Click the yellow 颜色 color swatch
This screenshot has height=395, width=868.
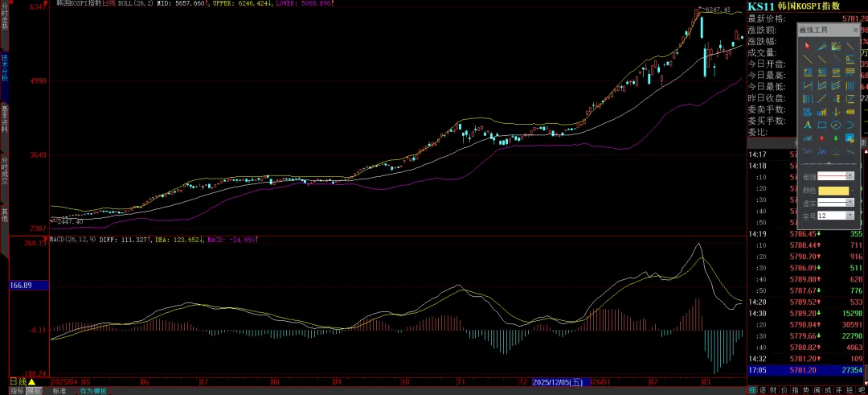pos(833,191)
